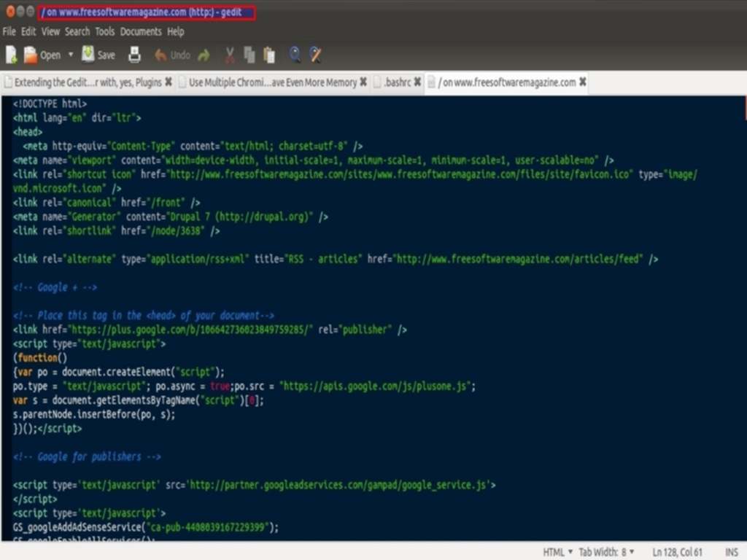Click the Save icon in toolbar
The width and height of the screenshot is (747, 560).
88,55
